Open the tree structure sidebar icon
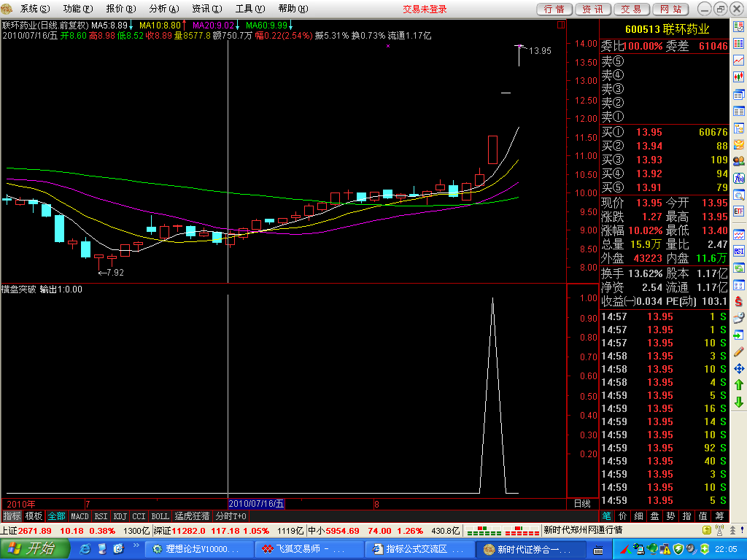Viewport: 747px width, 560px height. coord(738,128)
